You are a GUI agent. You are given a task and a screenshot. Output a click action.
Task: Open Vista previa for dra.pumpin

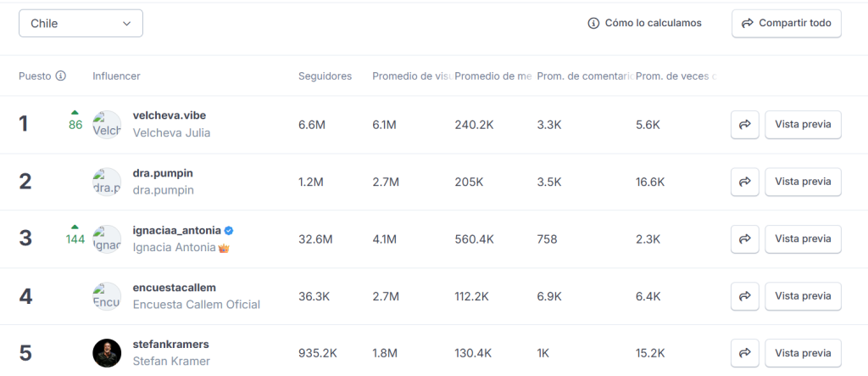click(803, 182)
